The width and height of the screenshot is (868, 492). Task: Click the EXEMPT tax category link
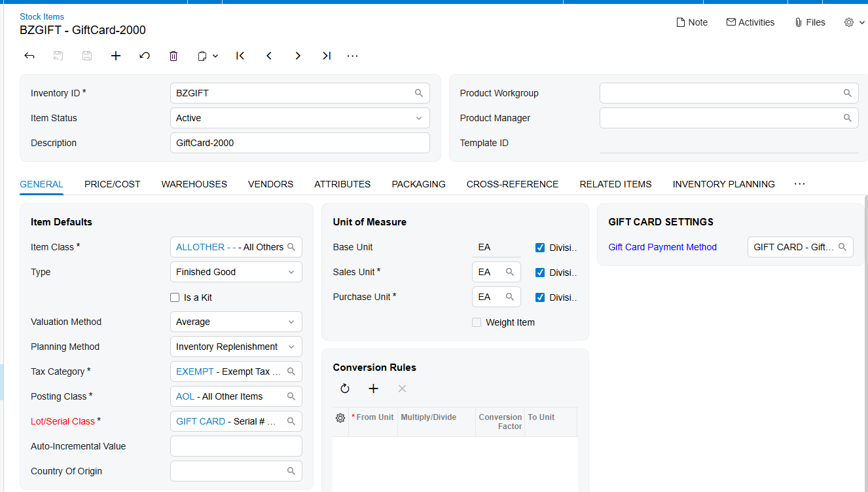coord(195,371)
